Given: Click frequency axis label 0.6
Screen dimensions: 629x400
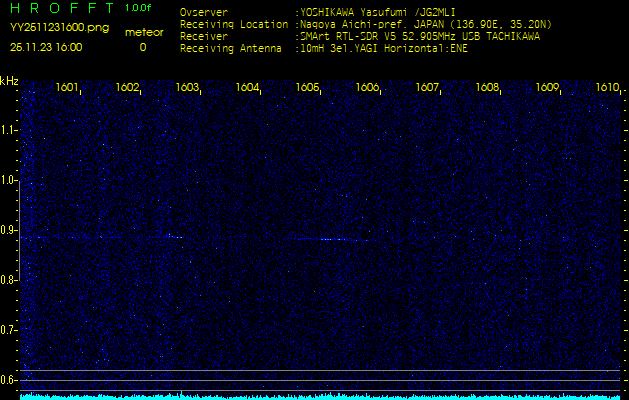Looking at the screenshot, I should click(8, 380).
